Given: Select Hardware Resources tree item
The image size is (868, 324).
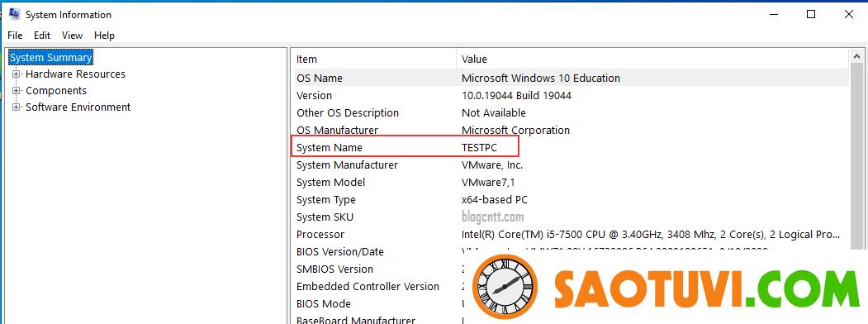Looking at the screenshot, I should (x=75, y=74).
